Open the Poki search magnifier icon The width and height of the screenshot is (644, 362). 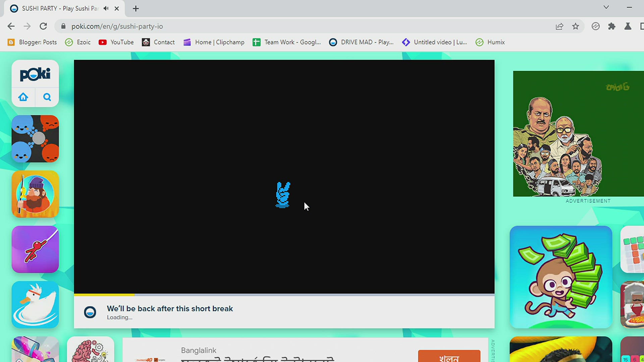pyautogui.click(x=47, y=97)
